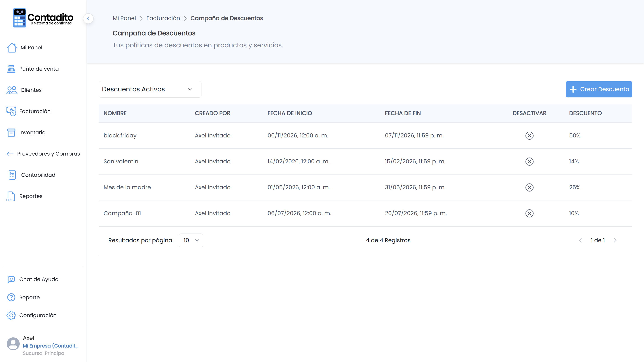The height and width of the screenshot is (362, 644).
Task: Click the Proveedores y Compras arrow icon
Action: 10,154
